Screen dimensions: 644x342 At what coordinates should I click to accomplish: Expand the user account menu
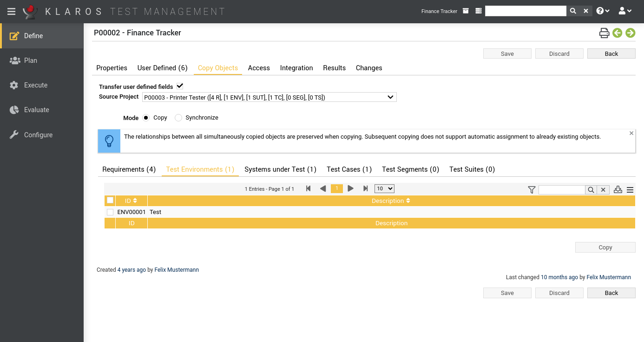coord(625,11)
